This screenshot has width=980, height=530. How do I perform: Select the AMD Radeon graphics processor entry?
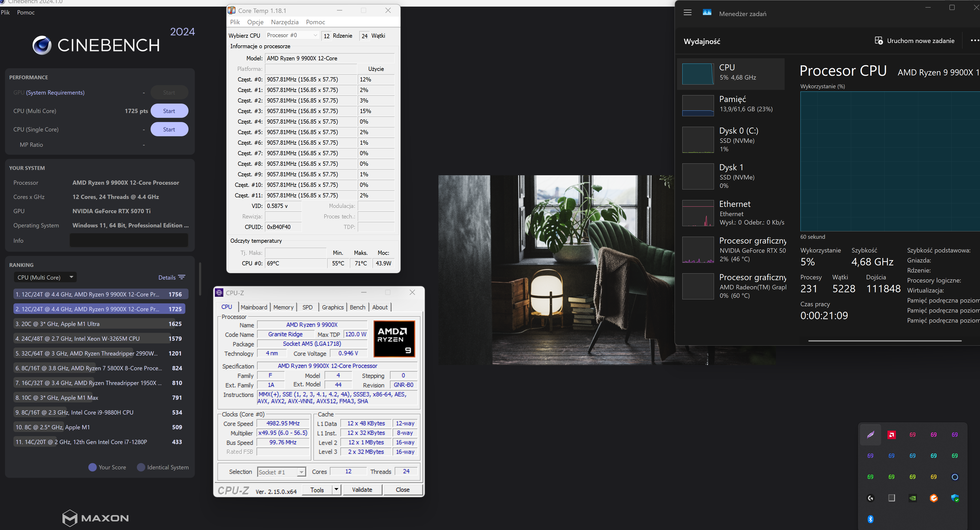coord(730,286)
